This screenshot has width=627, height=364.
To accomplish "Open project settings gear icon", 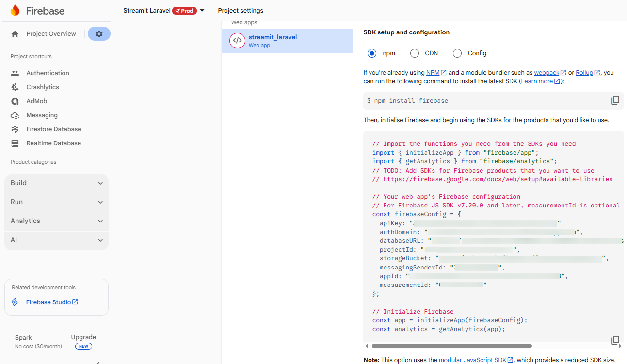I will coord(99,34).
